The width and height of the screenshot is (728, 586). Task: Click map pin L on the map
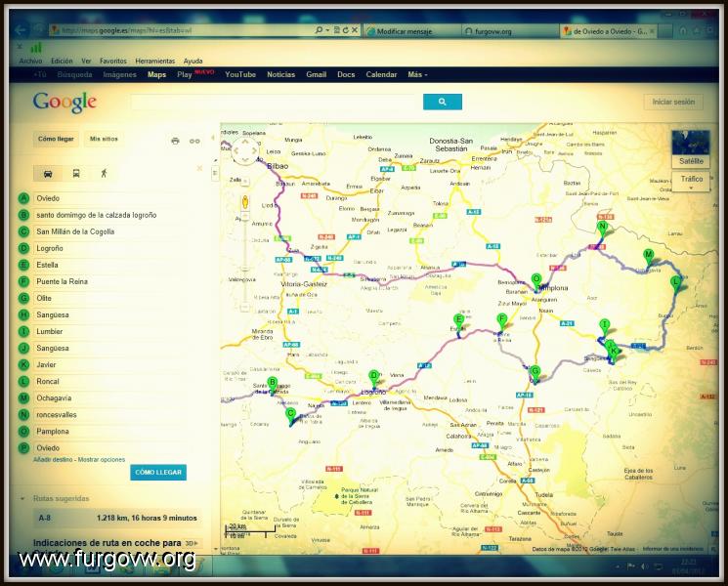675,284
